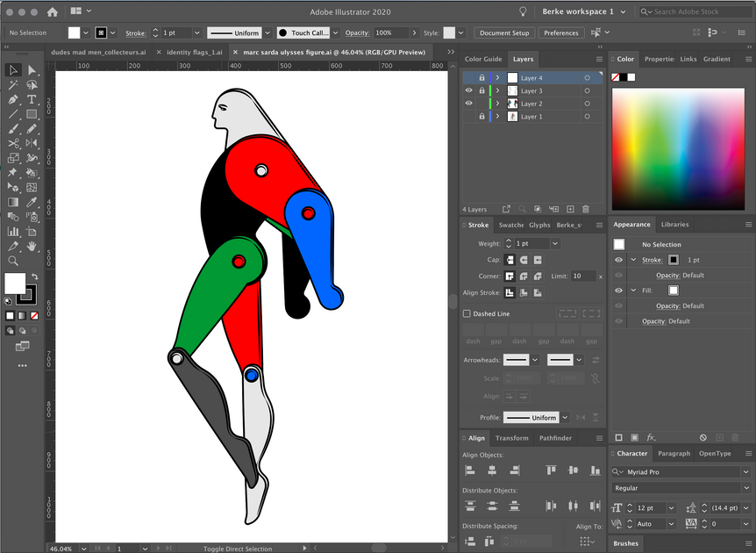Unlock Layer 1 via lock icon
This screenshot has height=553, width=756.
(481, 116)
